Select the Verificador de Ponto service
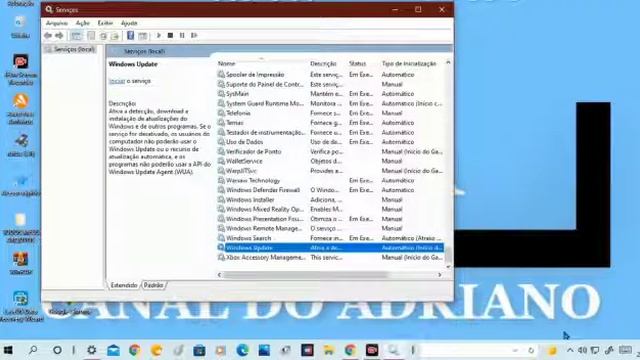This screenshot has width=640, height=360. click(x=331, y=152)
